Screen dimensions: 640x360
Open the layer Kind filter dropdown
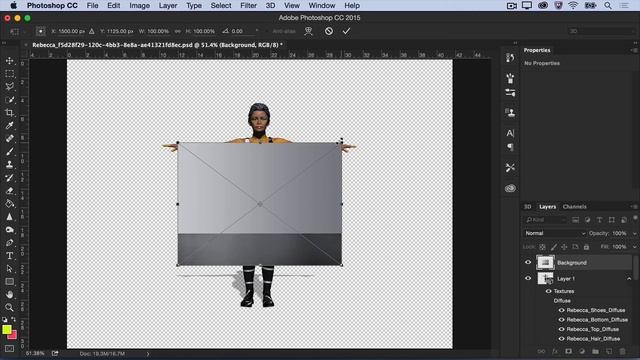pyautogui.click(x=545, y=220)
